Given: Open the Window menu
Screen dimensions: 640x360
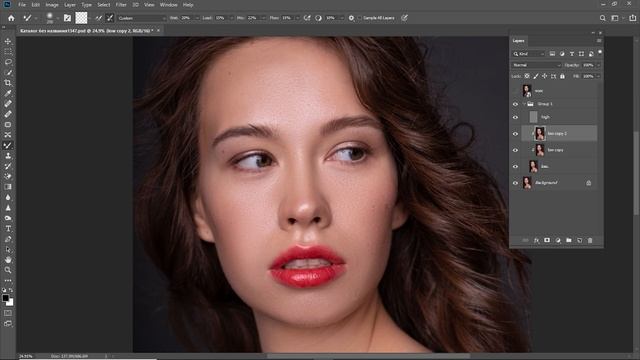Looking at the screenshot, I should (x=168, y=5).
